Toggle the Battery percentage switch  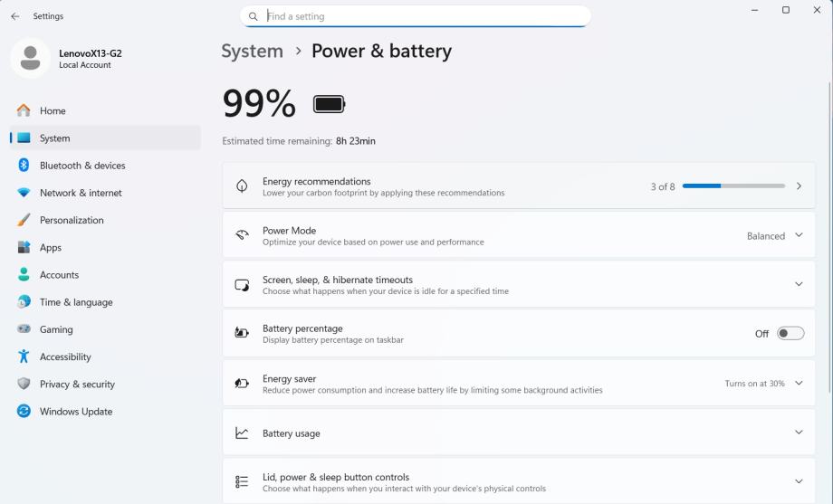[790, 334]
